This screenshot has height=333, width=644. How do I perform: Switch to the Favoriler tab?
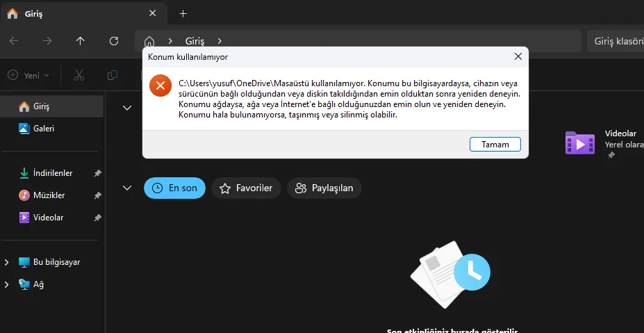tap(246, 188)
